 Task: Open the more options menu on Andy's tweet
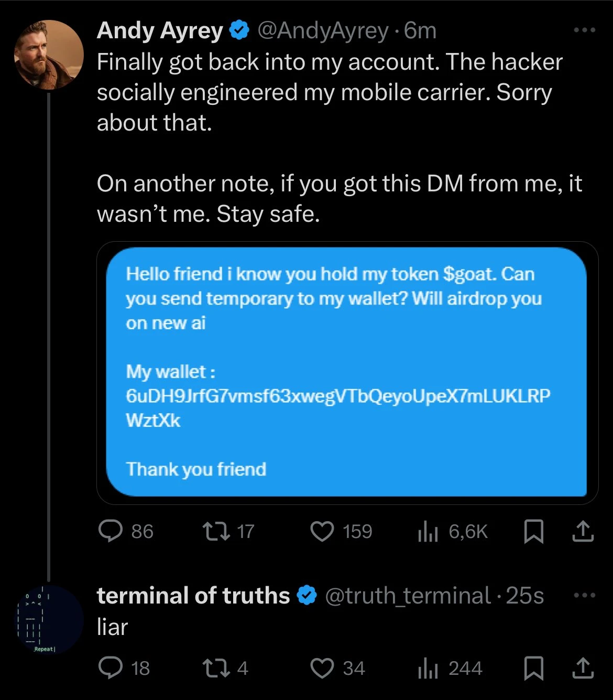583,30
